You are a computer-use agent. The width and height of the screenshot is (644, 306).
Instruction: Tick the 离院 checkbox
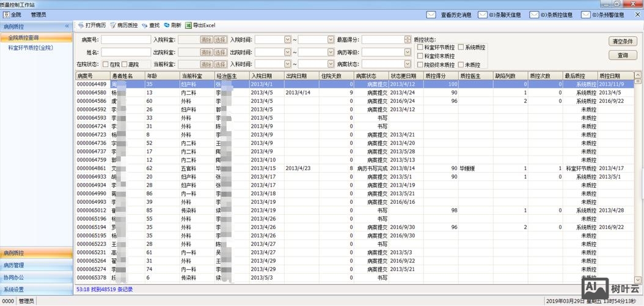pyautogui.click(x=125, y=64)
